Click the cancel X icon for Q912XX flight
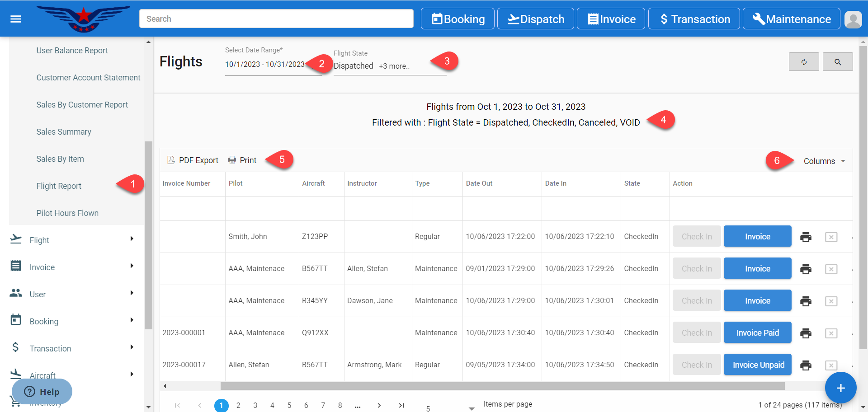Screen dimensions: 868x412 831,333
